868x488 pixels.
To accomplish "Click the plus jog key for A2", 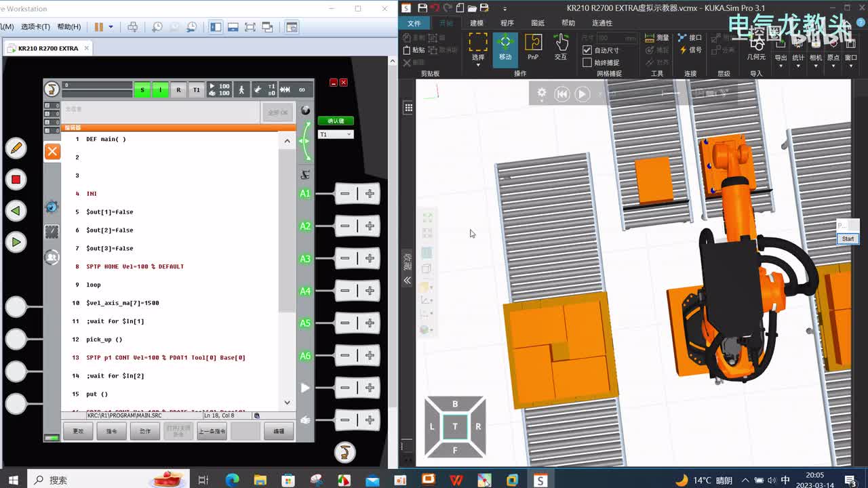I will pyautogui.click(x=370, y=226).
